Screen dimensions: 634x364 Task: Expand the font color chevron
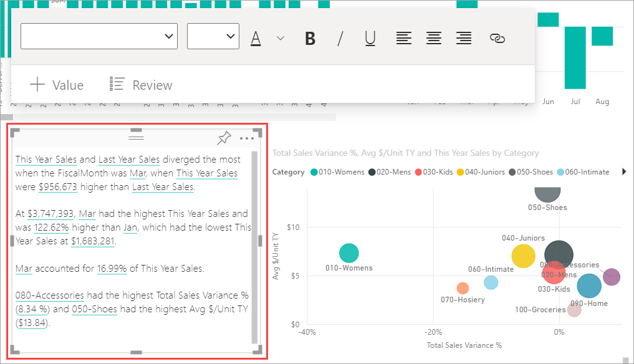click(279, 38)
